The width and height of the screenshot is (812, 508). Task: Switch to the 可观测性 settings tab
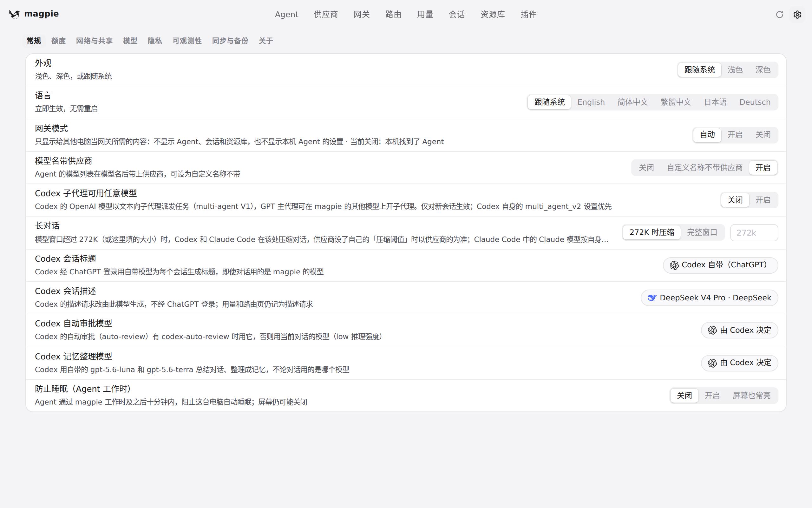[x=187, y=41]
